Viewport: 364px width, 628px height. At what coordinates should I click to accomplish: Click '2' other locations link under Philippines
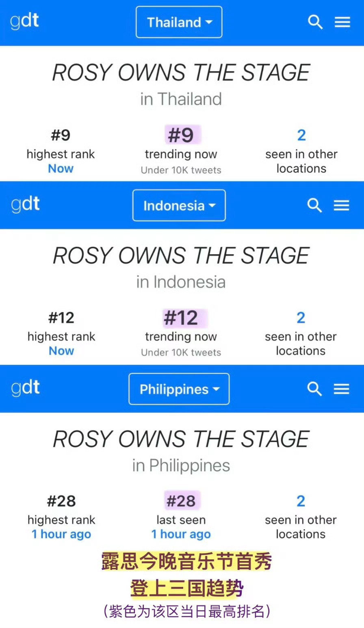point(301,501)
